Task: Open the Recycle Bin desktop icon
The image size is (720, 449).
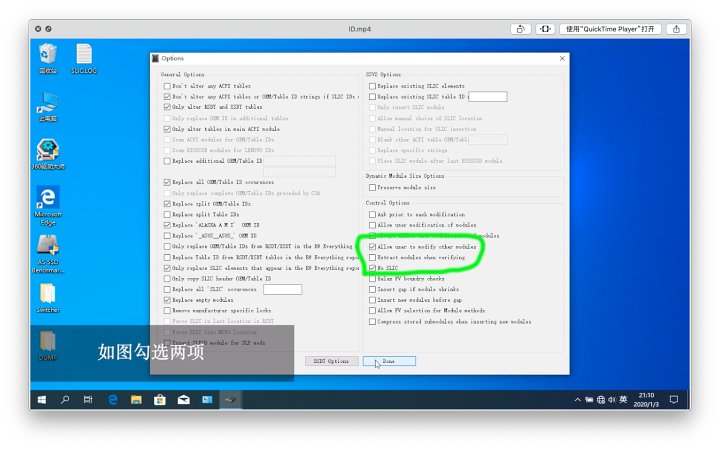Action: pos(48,55)
